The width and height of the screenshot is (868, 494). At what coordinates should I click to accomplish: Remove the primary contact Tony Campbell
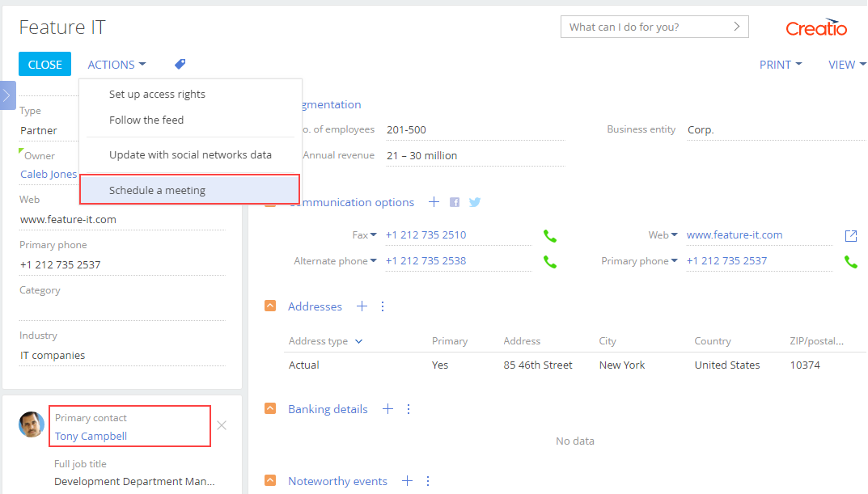click(222, 425)
